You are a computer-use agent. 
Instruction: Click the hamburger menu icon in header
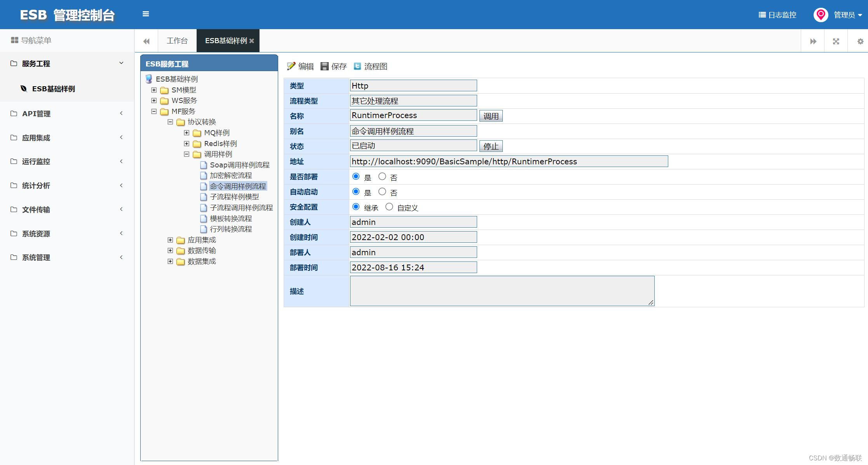146,14
